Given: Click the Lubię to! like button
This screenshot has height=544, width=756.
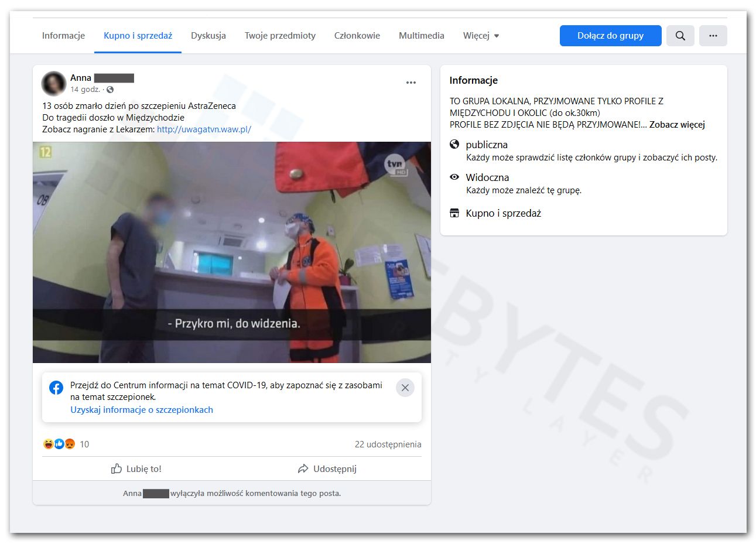Looking at the screenshot, I should tap(136, 468).
